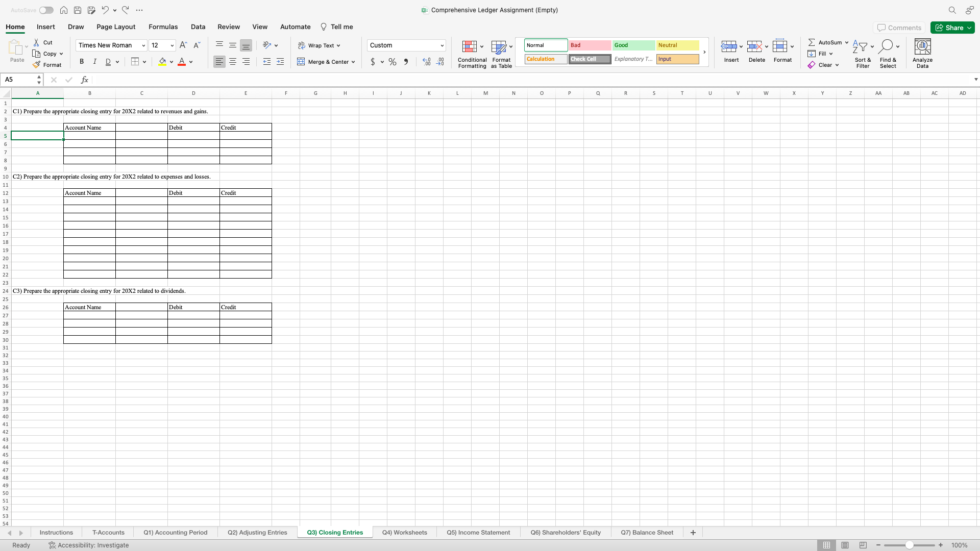
Task: Select the Italic formatting icon
Action: pyautogui.click(x=94, y=62)
